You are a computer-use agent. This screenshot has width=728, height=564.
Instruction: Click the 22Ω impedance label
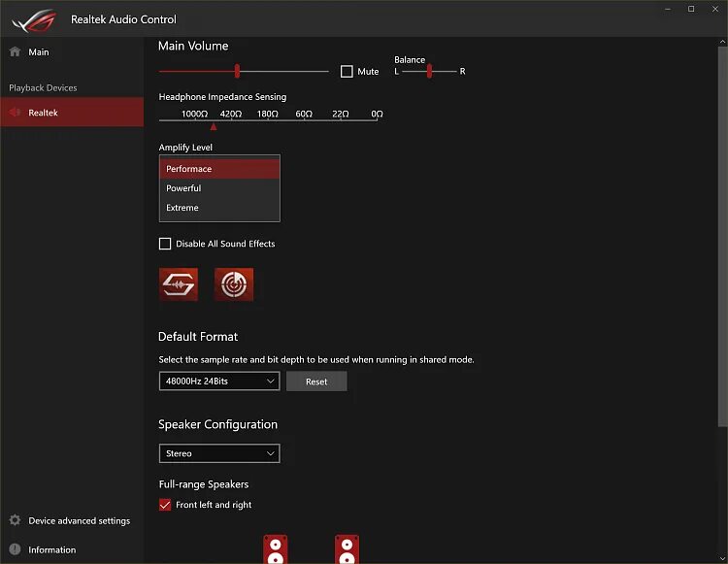coord(341,114)
